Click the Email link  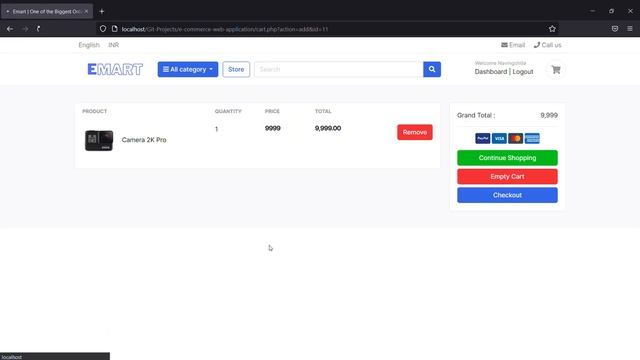pos(513,45)
